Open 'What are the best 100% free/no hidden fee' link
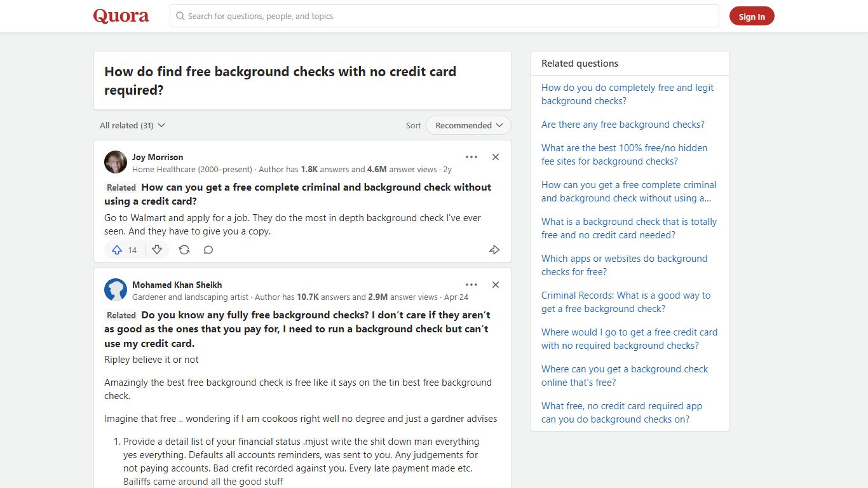This screenshot has height=488, width=868. (x=624, y=154)
